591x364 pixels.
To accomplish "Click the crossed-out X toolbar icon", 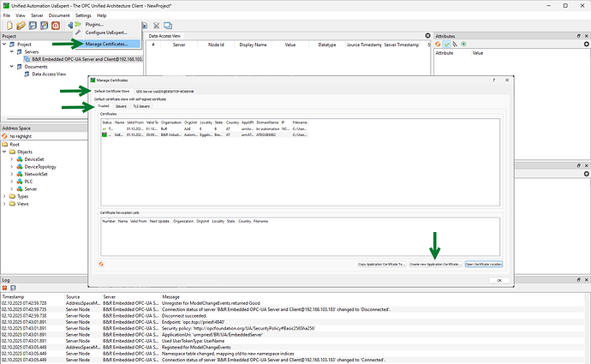I will pos(156,26).
